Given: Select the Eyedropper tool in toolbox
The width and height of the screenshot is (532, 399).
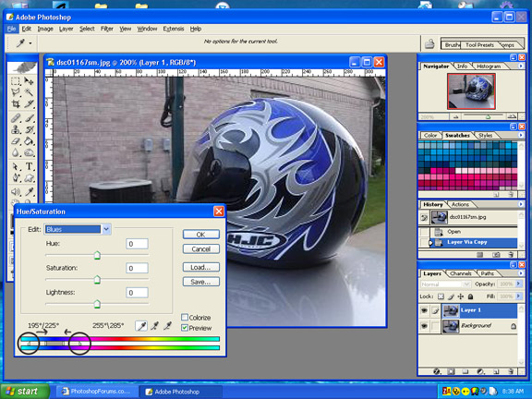Looking at the screenshot, I should click(x=30, y=192).
